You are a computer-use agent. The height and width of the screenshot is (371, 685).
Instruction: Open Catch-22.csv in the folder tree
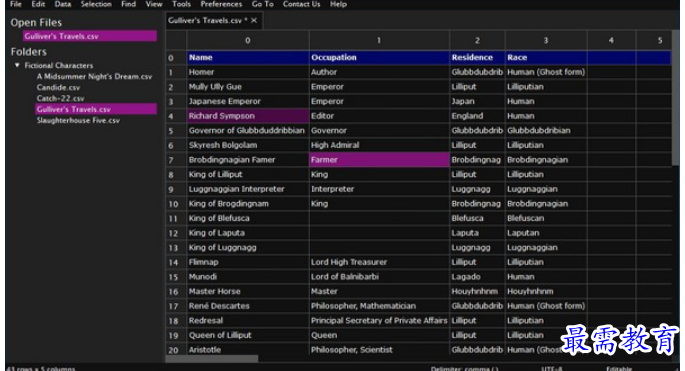(61, 98)
